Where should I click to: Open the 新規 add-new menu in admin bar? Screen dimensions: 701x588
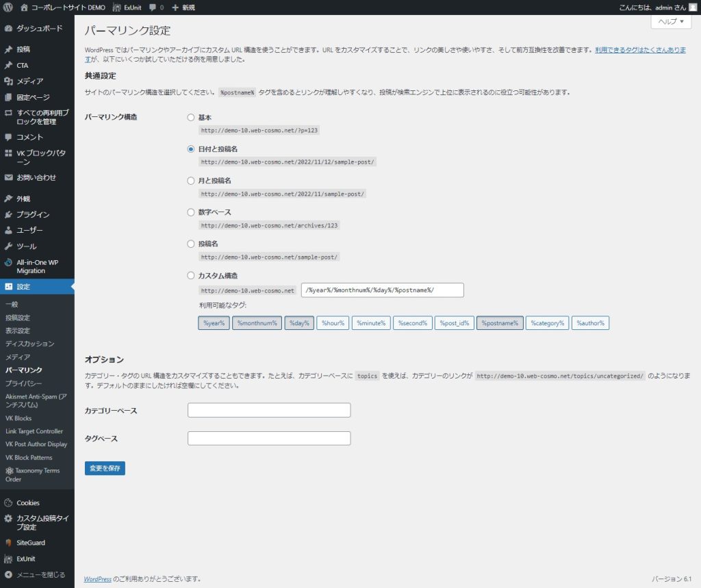point(183,8)
